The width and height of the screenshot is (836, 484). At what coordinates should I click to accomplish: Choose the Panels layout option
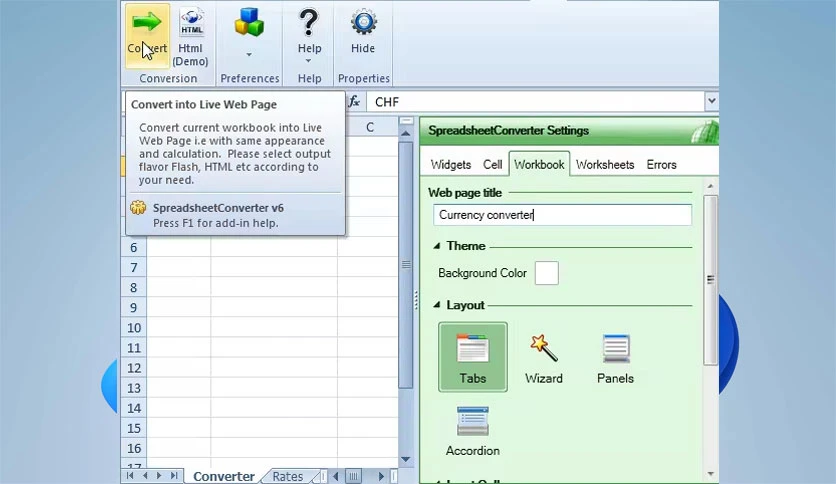pos(615,358)
